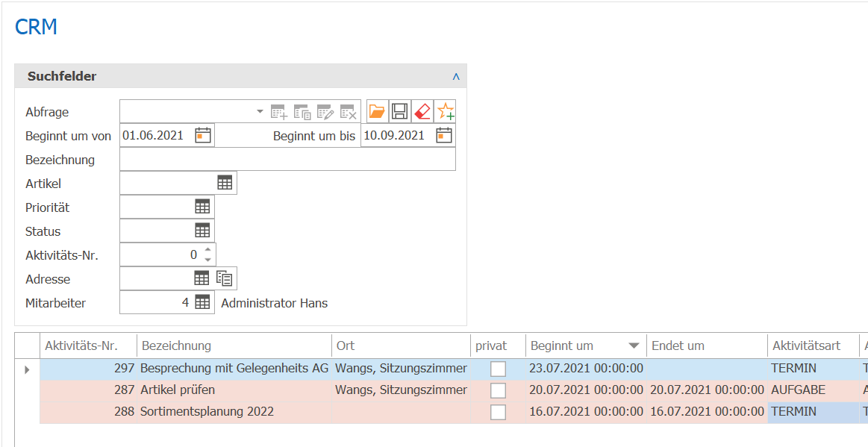Image resolution: width=868 pixels, height=447 pixels.
Task: Click Endet um cell '20.07.2021 00:00:00'
Action: [x=707, y=390]
